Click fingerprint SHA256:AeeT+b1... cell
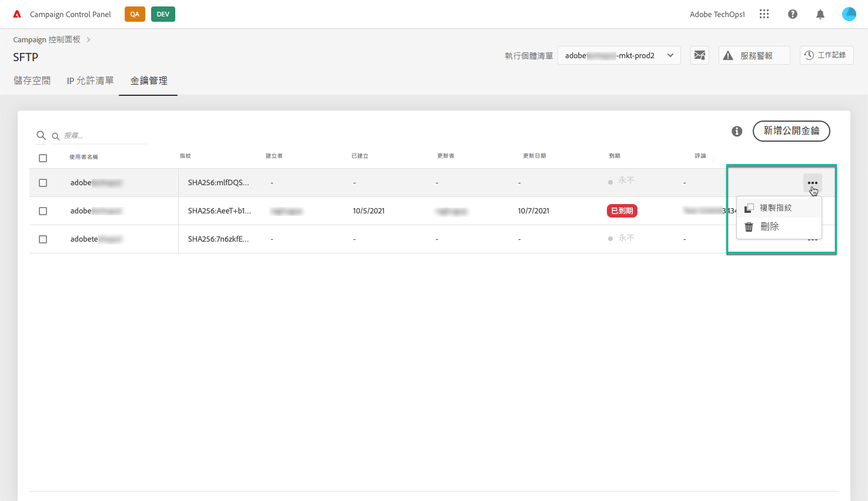The height and width of the screenshot is (501, 868). click(x=219, y=211)
